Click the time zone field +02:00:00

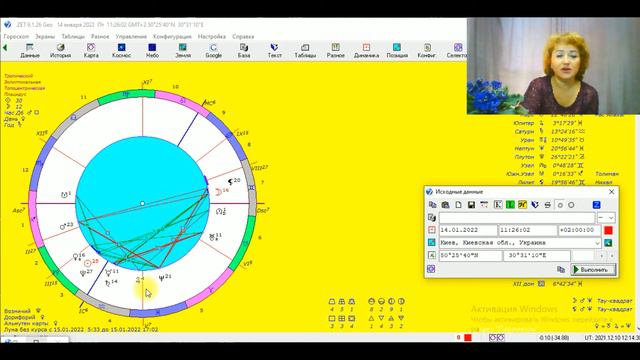580,230
